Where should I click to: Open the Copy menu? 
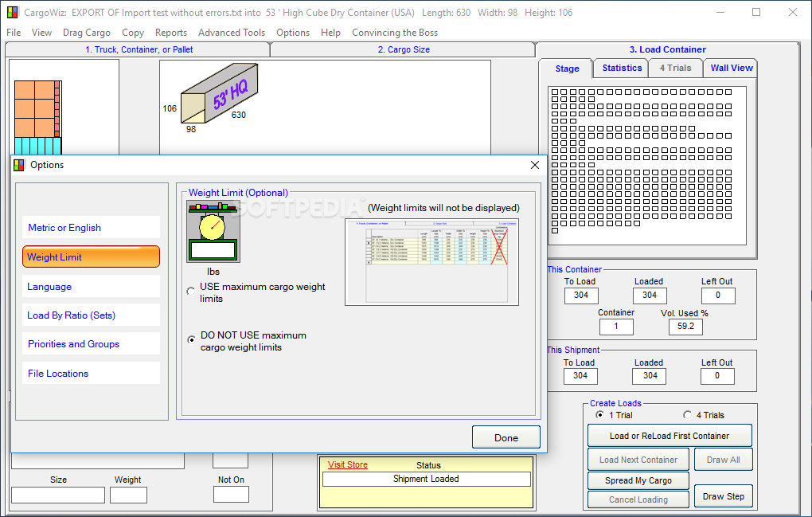pos(133,33)
